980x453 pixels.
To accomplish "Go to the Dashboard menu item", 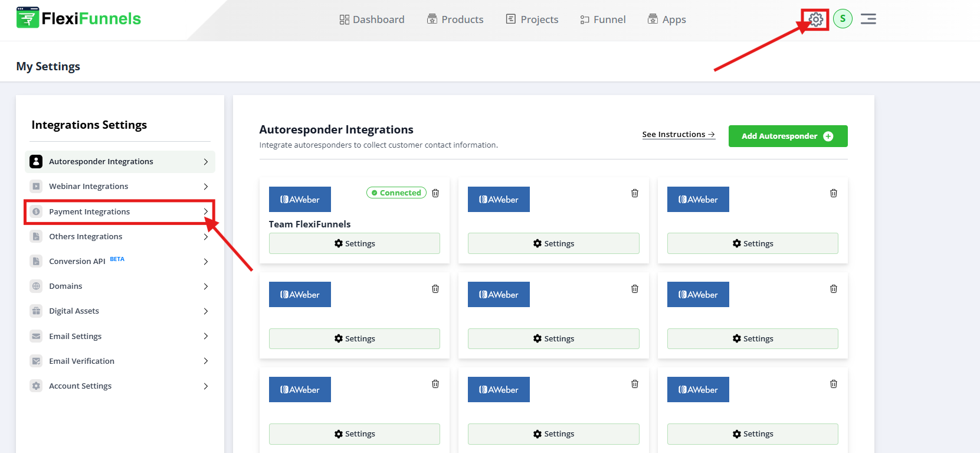I will point(372,19).
